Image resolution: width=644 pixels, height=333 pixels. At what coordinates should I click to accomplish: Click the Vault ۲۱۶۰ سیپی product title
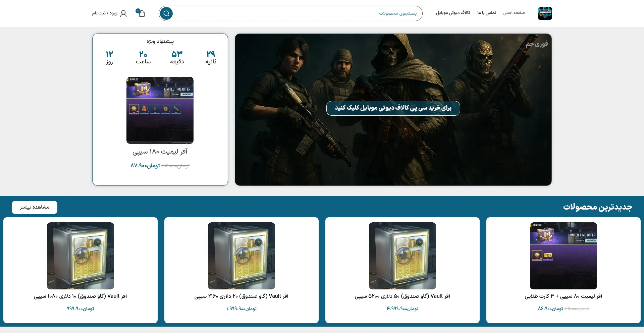(241, 296)
